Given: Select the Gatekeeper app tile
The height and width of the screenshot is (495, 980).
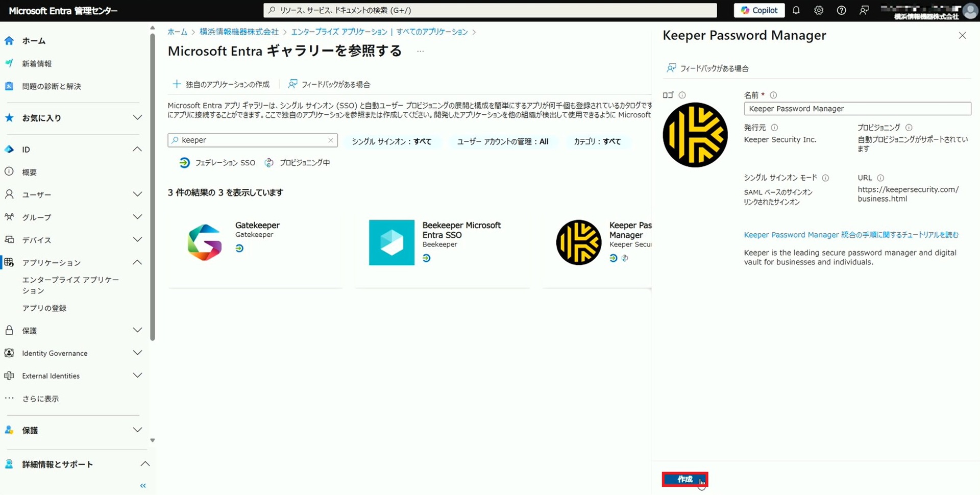Looking at the screenshot, I should click(255, 242).
